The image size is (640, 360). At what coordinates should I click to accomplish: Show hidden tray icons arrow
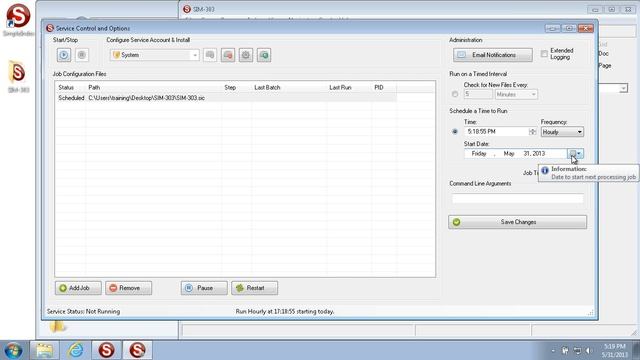(553, 351)
